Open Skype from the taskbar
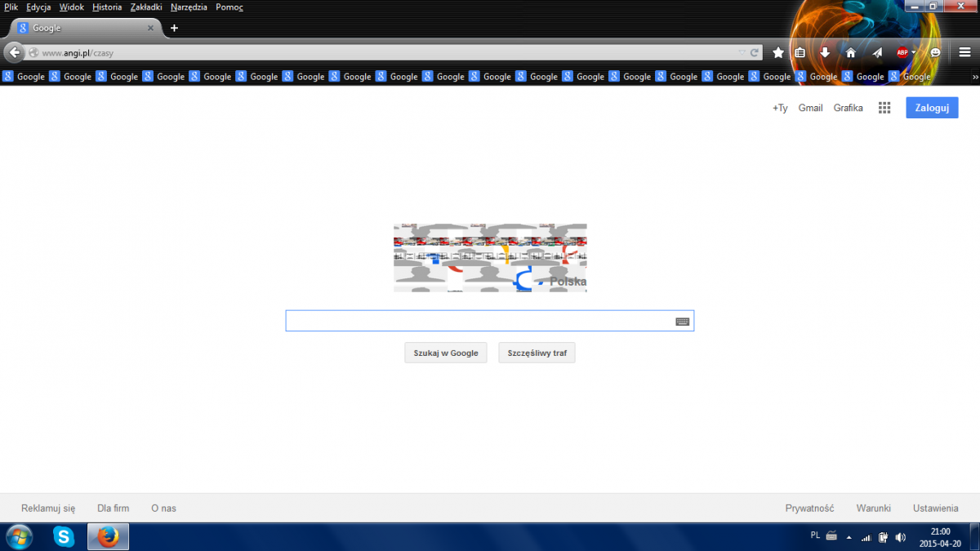 click(x=64, y=536)
